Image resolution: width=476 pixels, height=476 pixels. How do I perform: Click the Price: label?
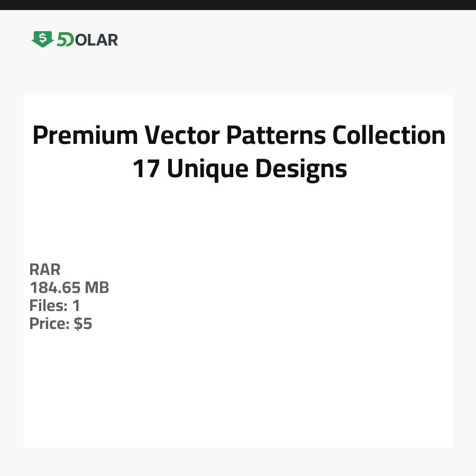(50, 324)
